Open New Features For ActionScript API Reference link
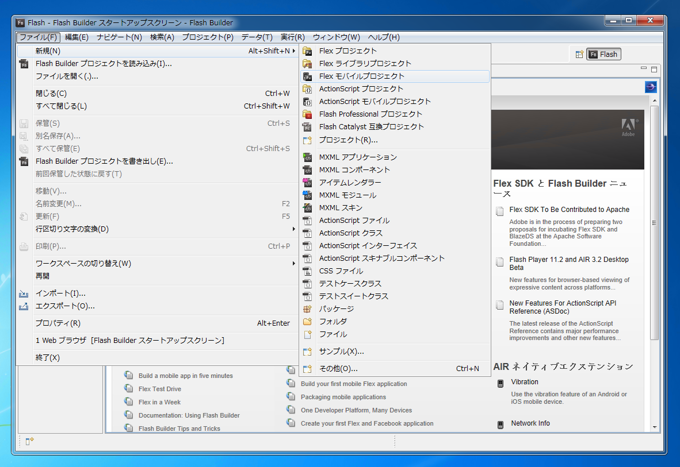 (562, 307)
